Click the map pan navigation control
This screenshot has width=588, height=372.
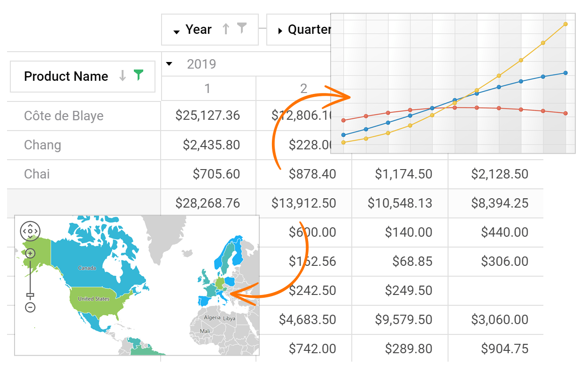30,231
